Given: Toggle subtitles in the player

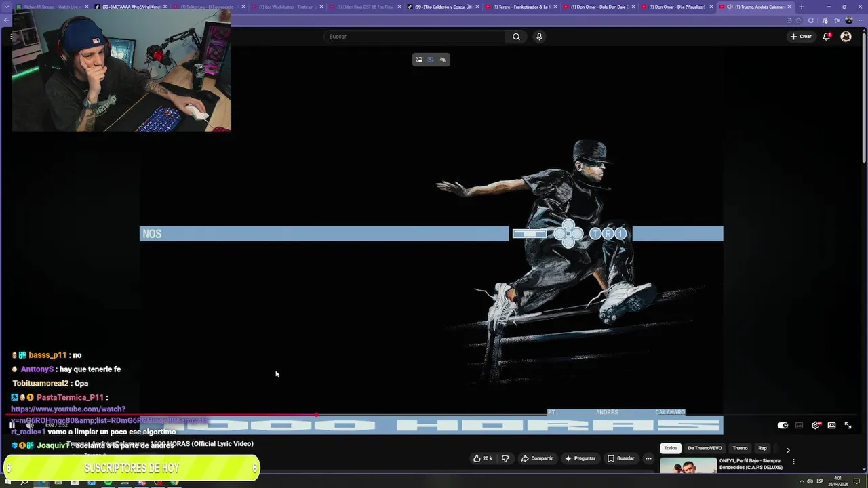Looking at the screenshot, I should [x=799, y=426].
